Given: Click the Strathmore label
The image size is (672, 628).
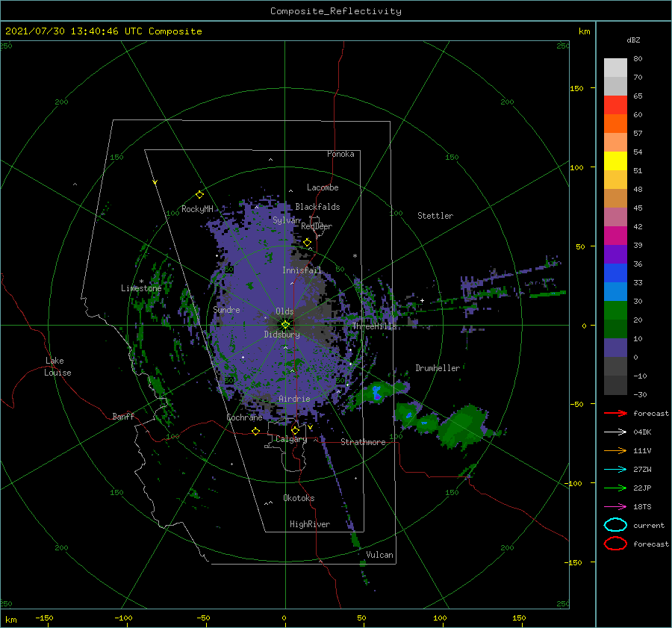Looking at the screenshot, I should tap(363, 442).
